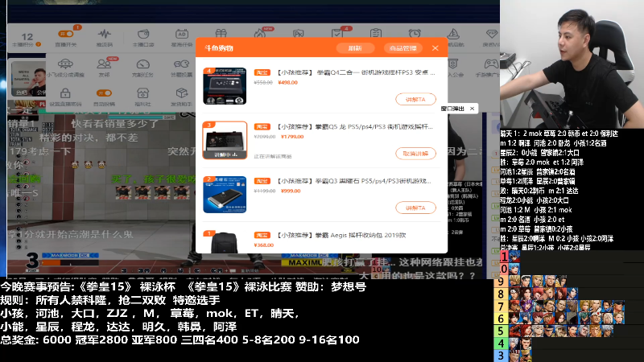Open the VIP diamond icon

click(492, 34)
